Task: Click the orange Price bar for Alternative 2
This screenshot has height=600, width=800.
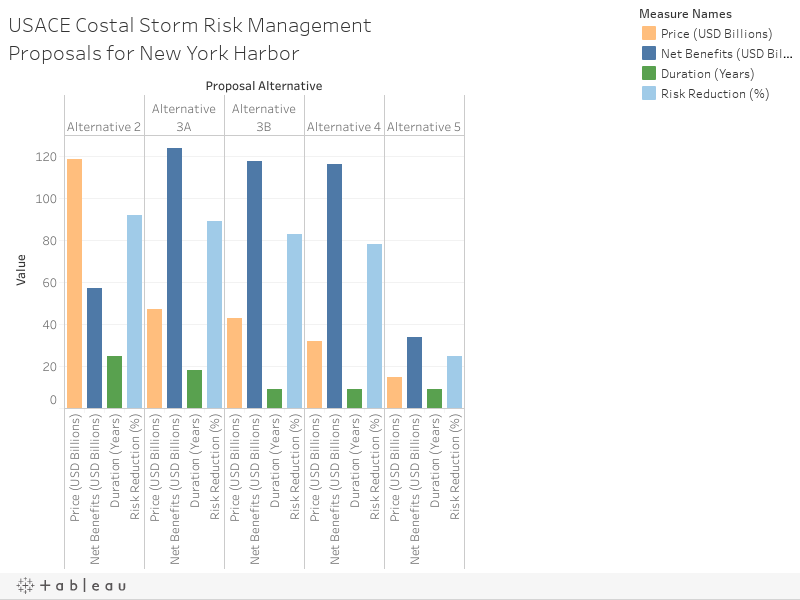Action: (x=75, y=283)
